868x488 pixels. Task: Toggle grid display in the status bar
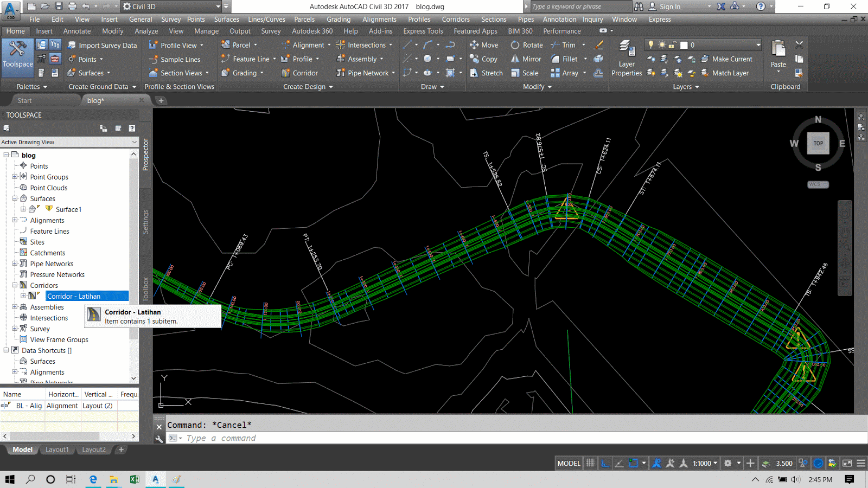[x=590, y=463]
